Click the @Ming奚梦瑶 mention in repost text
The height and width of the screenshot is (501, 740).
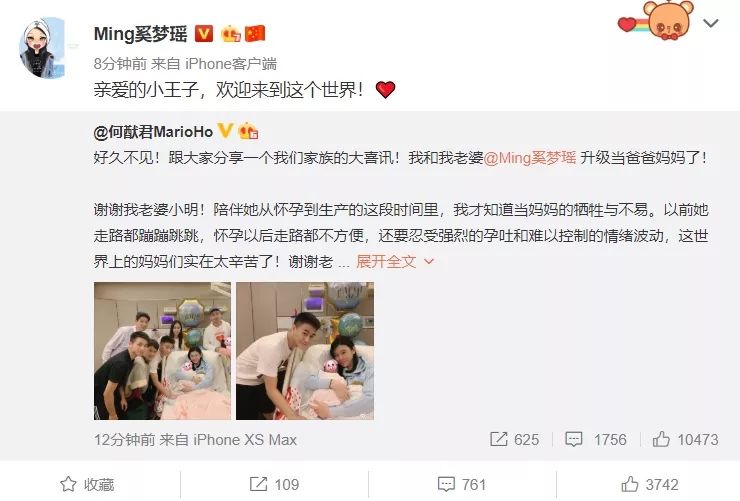pos(530,158)
